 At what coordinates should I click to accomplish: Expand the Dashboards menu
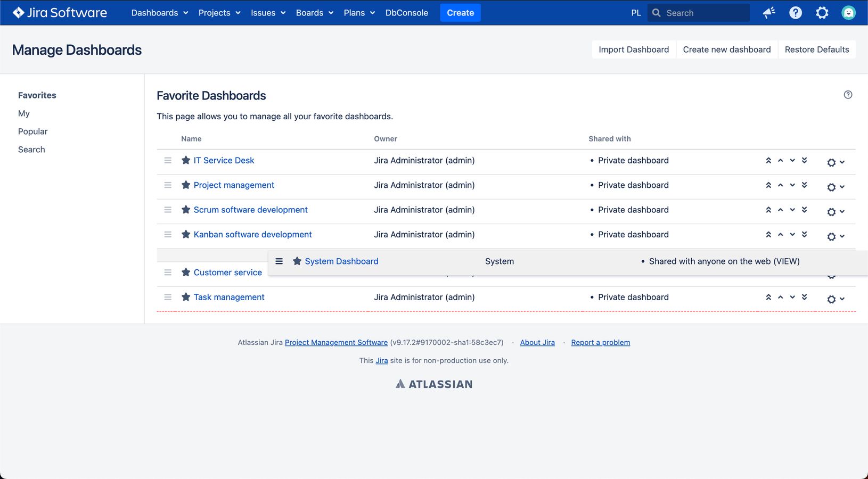160,13
